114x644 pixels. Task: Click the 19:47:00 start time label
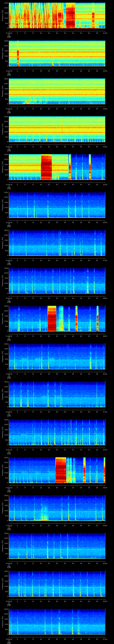[9, 298]
